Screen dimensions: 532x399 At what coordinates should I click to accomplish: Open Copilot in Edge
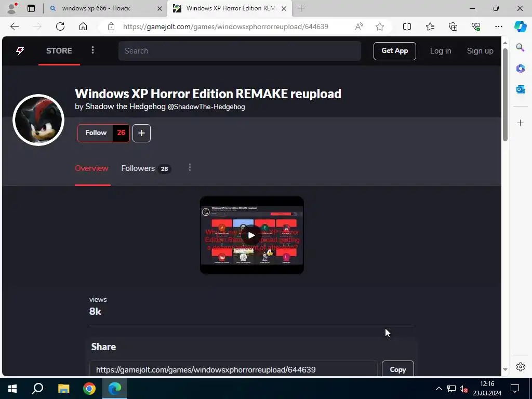[520, 26]
